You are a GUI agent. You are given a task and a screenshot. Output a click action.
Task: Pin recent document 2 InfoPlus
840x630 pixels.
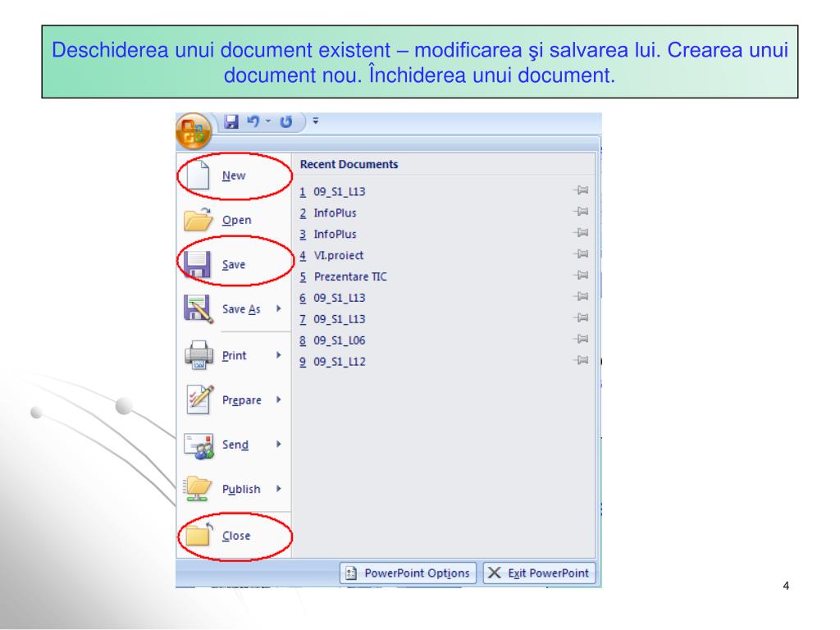pyautogui.click(x=581, y=212)
